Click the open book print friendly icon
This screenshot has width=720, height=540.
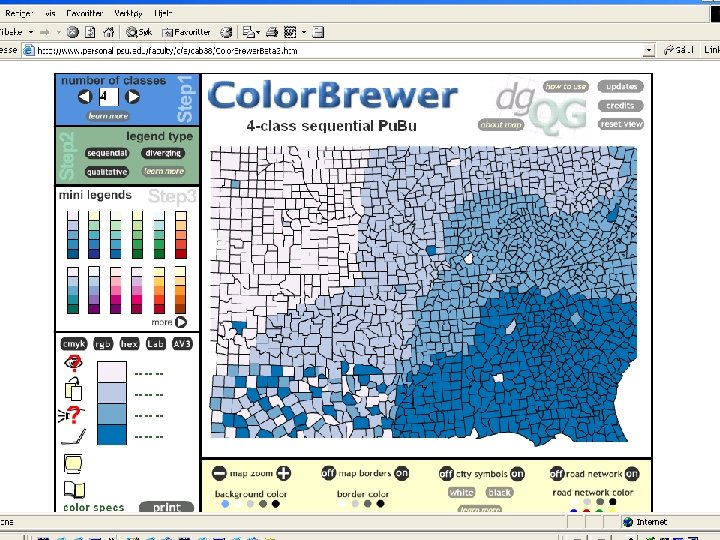(74, 489)
